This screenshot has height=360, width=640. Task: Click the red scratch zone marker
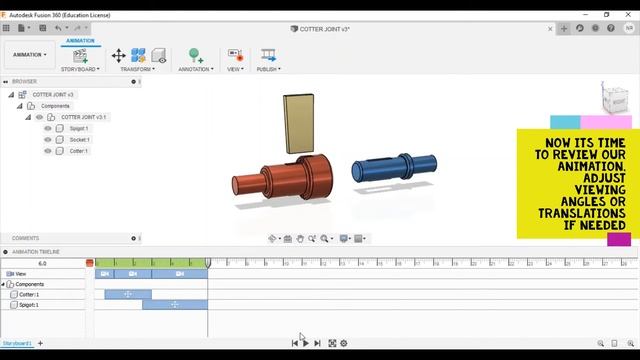[90, 263]
